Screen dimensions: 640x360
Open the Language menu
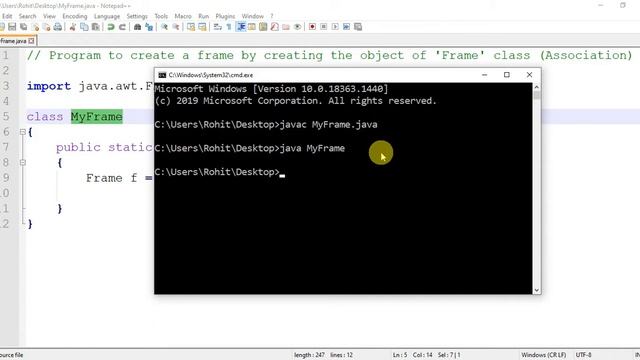tap(107, 16)
